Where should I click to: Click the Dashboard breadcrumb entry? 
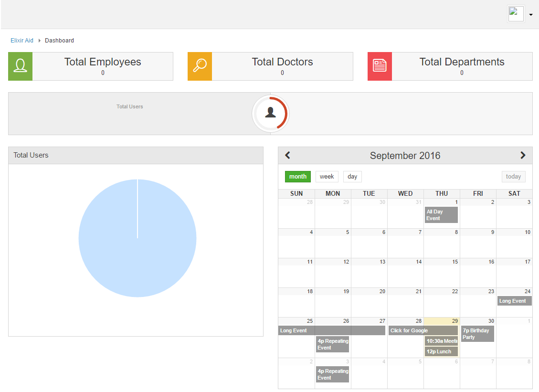pyautogui.click(x=59, y=40)
